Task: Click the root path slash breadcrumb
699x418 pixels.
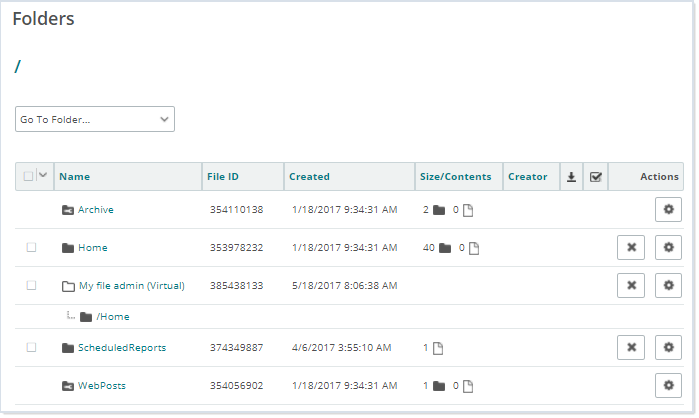Action: pos(18,67)
